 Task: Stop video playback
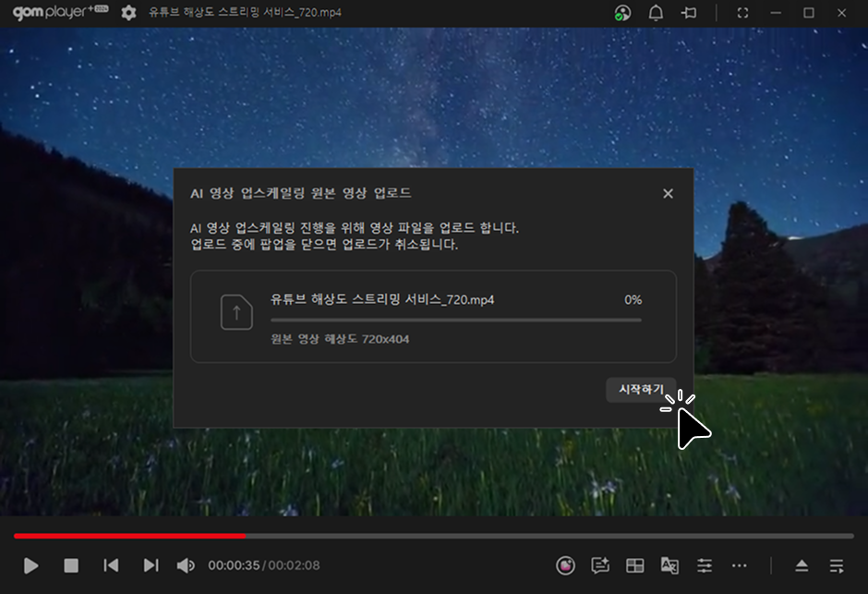[x=71, y=565]
